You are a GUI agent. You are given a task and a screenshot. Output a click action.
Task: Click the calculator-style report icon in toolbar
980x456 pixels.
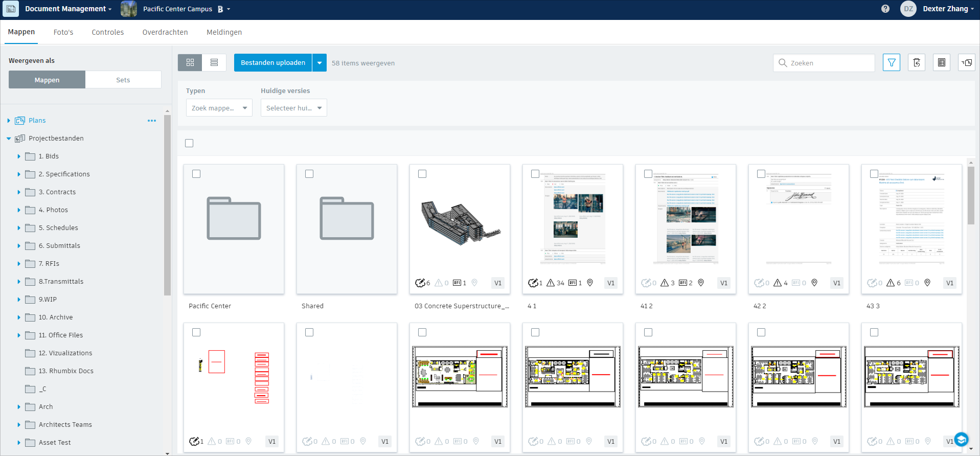(x=942, y=62)
